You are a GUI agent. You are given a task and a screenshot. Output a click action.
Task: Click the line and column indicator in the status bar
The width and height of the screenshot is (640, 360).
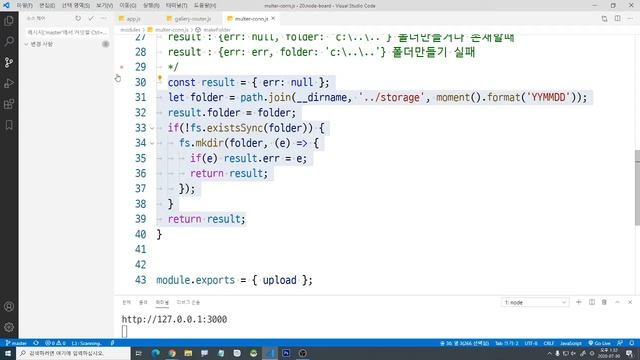[x=464, y=343]
